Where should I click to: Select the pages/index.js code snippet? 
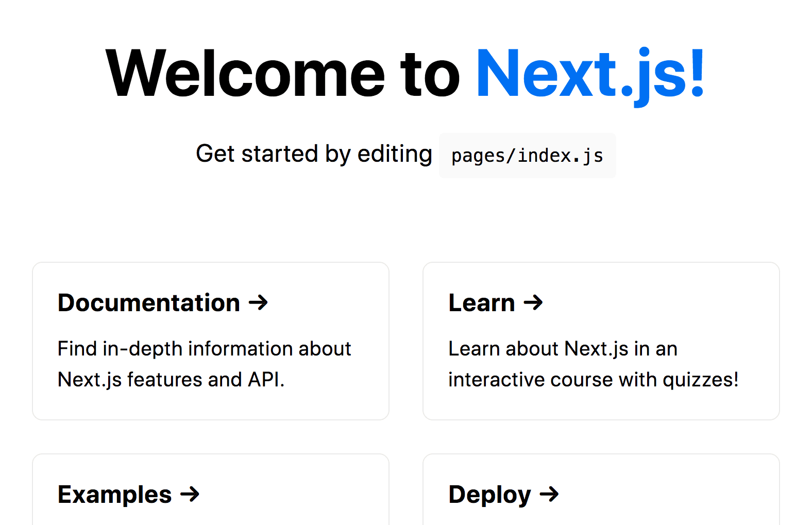pyautogui.click(x=527, y=156)
